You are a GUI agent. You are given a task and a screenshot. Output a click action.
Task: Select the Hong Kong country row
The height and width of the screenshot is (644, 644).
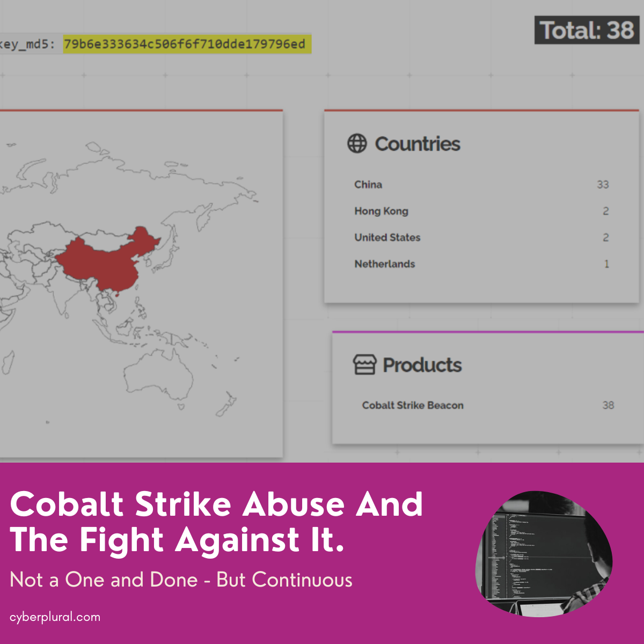481,211
